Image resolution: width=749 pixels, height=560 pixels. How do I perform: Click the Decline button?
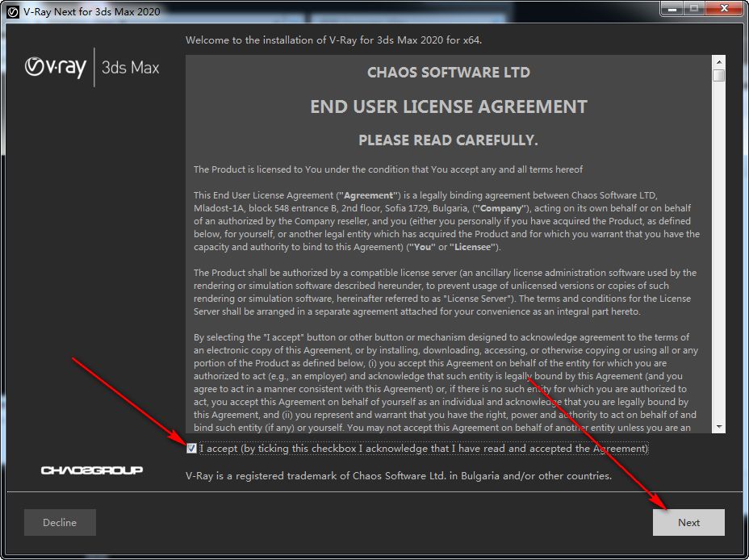[x=60, y=522]
